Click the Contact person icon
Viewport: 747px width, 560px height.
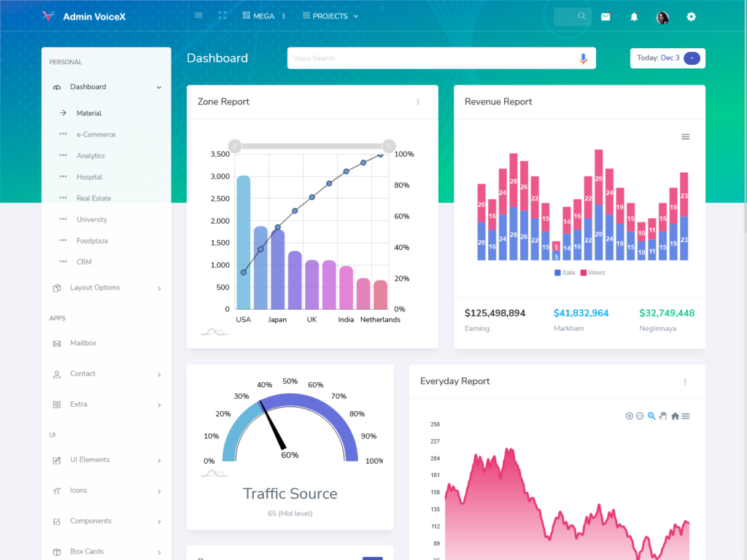[57, 374]
